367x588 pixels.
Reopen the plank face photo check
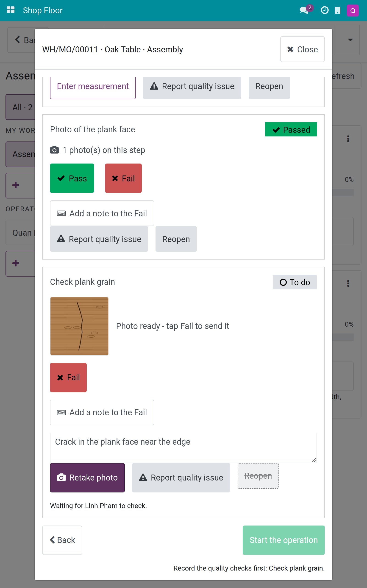(176, 239)
